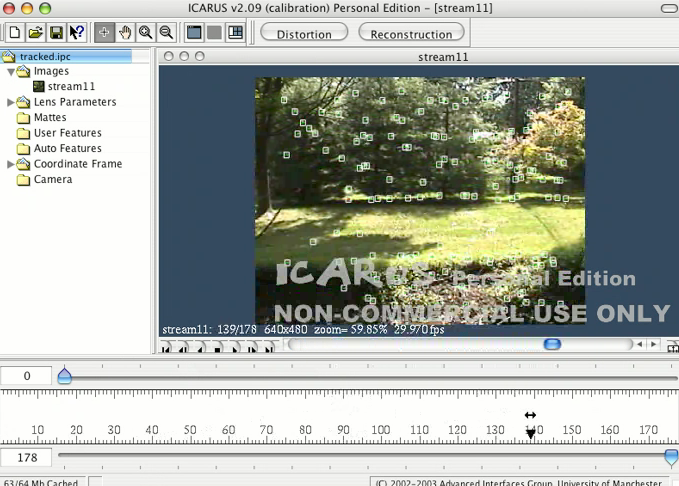This screenshot has height=486, width=679.
Task: Select the User Features folder
Action: pos(68,133)
